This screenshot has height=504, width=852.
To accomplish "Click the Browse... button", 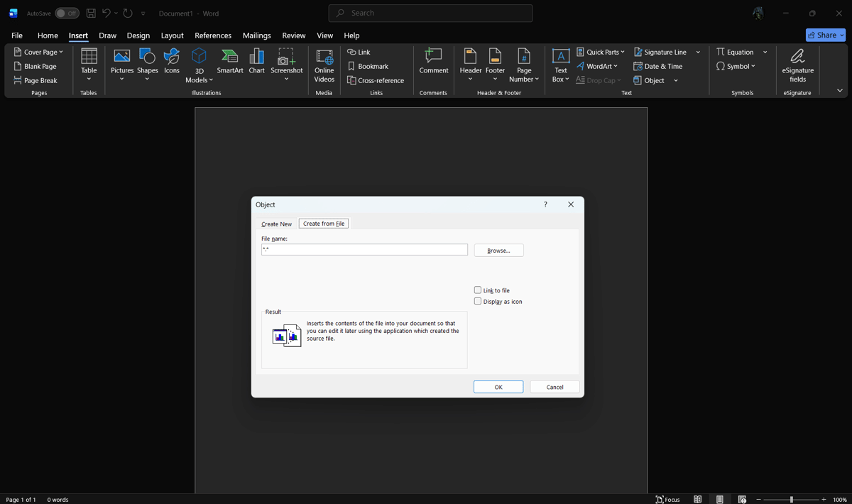I will click(x=498, y=251).
